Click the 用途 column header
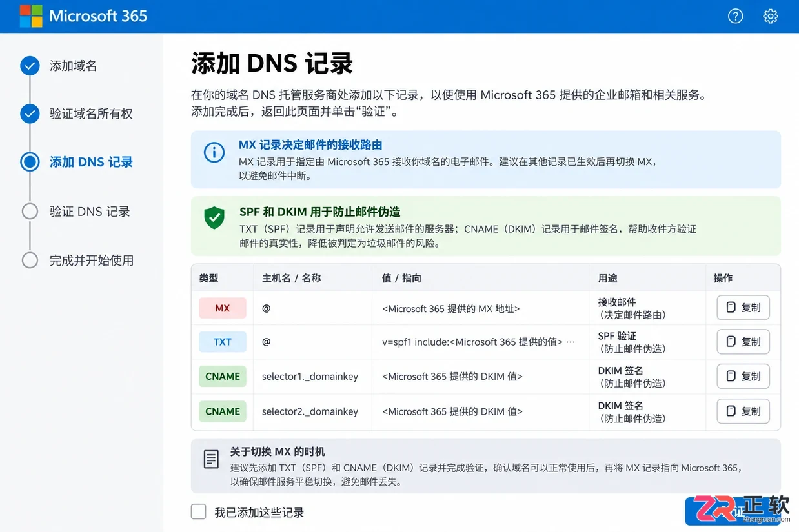Image resolution: width=799 pixels, height=532 pixels. click(x=608, y=278)
